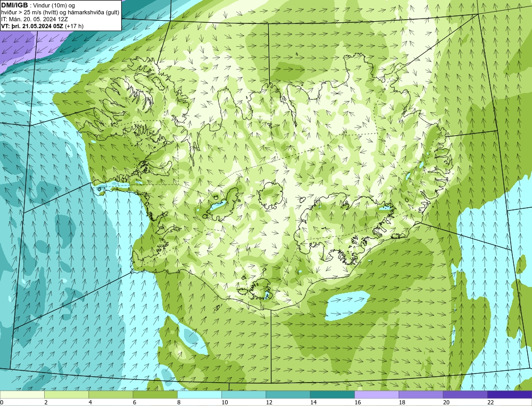Click the legend scale label '20'
The height and width of the screenshot is (406, 532).
(446, 402)
